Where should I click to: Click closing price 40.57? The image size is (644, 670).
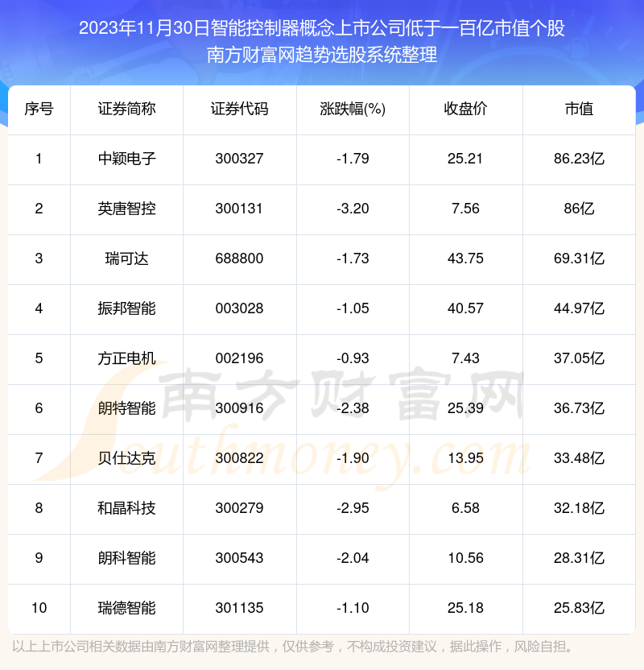pyautogui.click(x=465, y=309)
